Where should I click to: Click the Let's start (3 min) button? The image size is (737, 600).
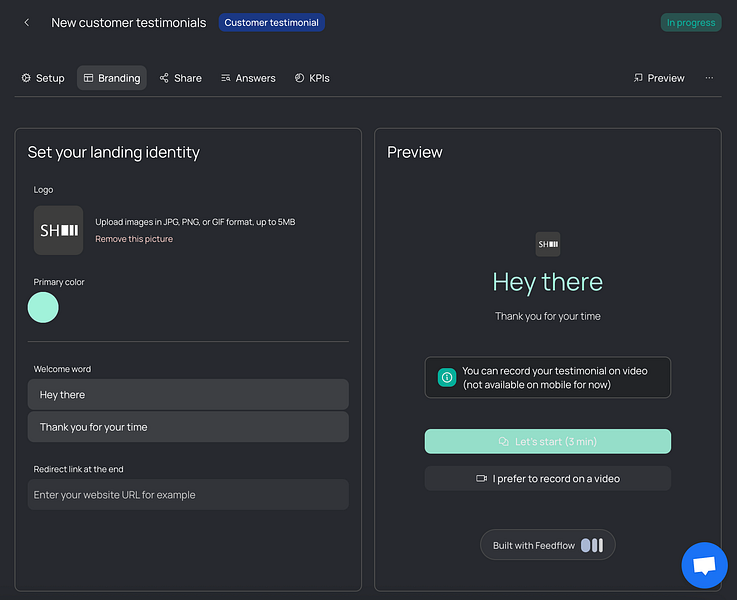point(548,442)
